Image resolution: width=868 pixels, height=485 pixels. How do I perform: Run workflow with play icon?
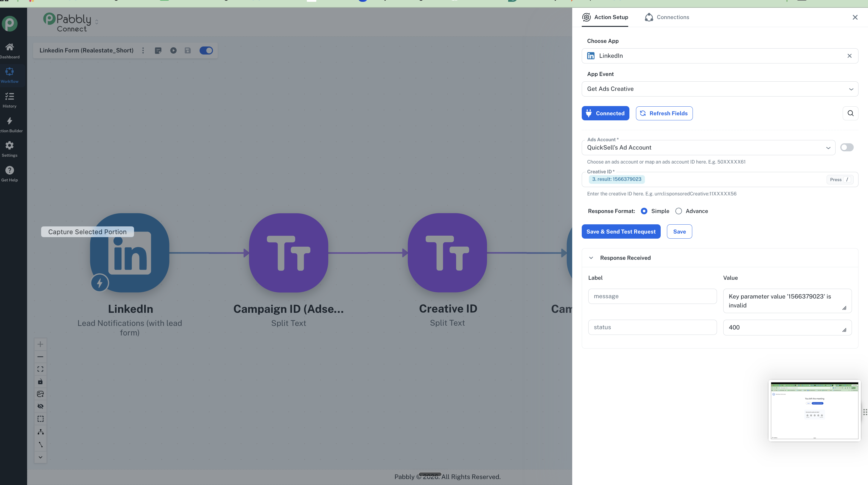click(x=173, y=51)
